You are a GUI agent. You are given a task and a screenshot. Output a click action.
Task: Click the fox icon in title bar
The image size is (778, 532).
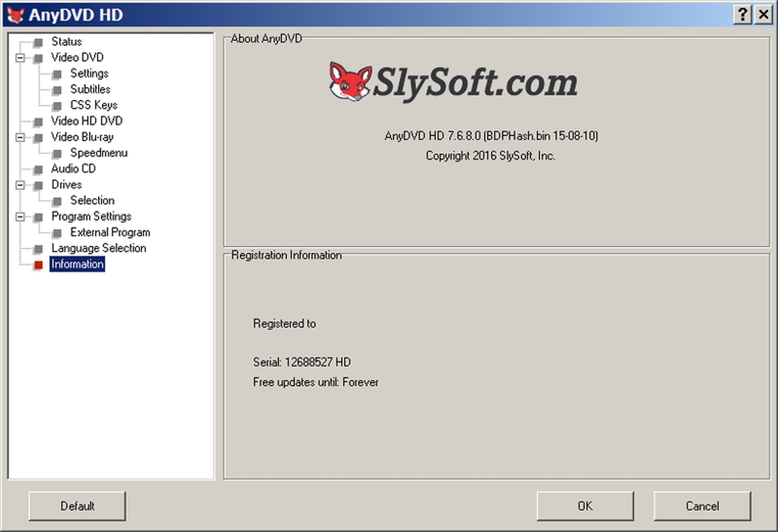(15, 14)
